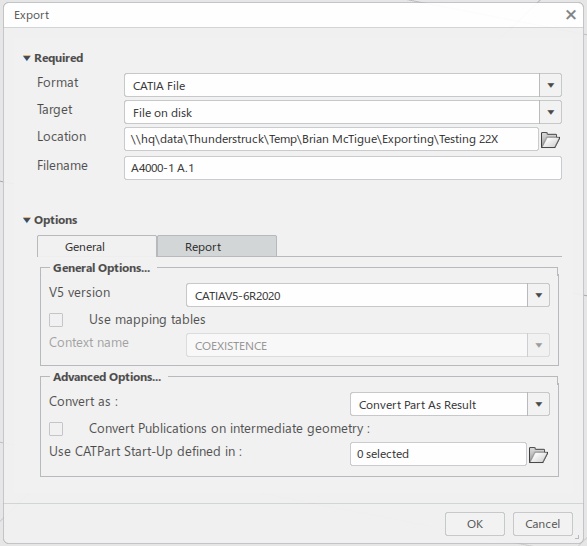Image resolution: width=587 pixels, height=546 pixels.
Task: Expand the V5 version dropdown list
Action: 538,295
